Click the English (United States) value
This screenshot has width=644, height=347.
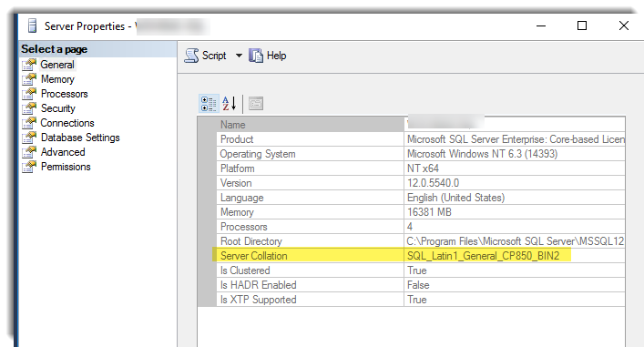455,198
